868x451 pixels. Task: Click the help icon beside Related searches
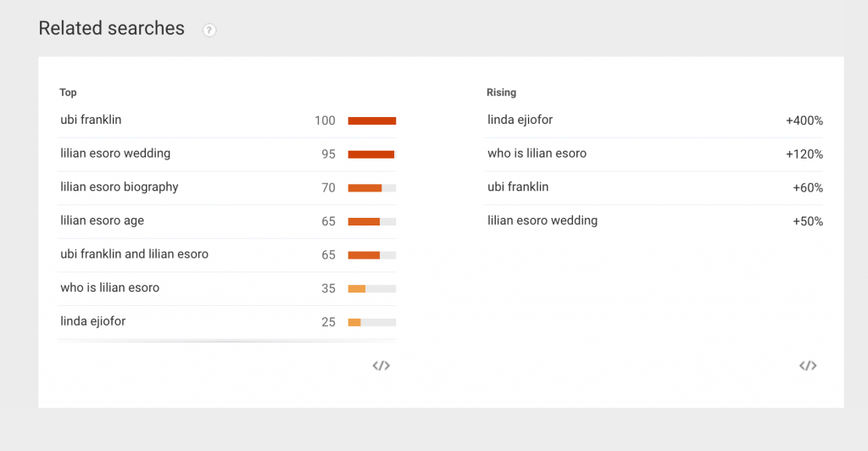209,31
